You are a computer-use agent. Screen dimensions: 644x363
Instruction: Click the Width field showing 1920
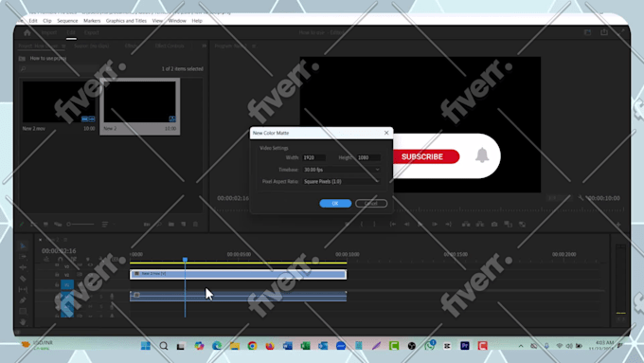314,157
